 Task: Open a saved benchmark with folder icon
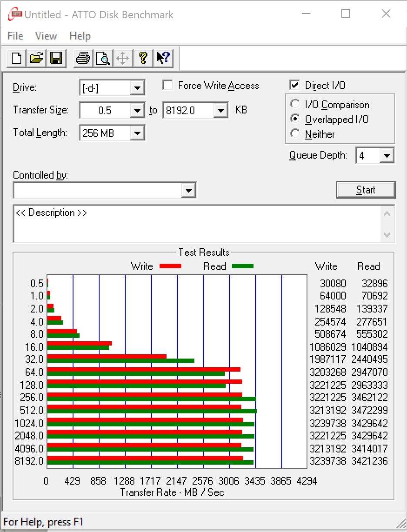37,58
